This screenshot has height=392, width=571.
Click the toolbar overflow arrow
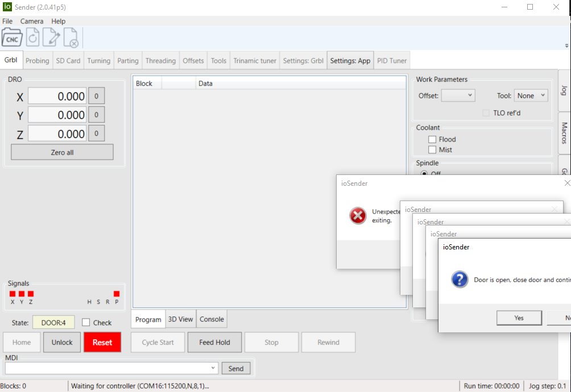click(566, 46)
